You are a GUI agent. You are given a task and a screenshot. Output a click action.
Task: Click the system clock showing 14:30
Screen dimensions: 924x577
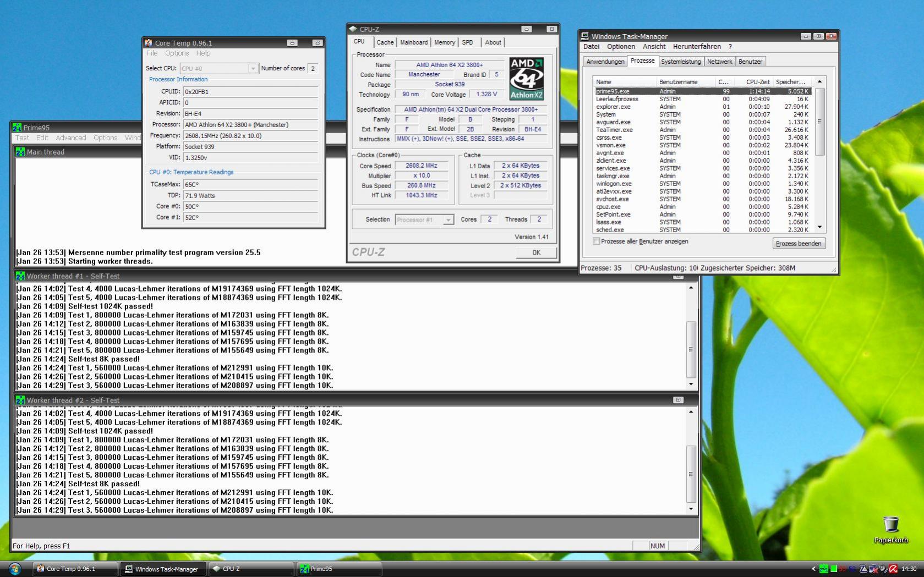tap(909, 569)
